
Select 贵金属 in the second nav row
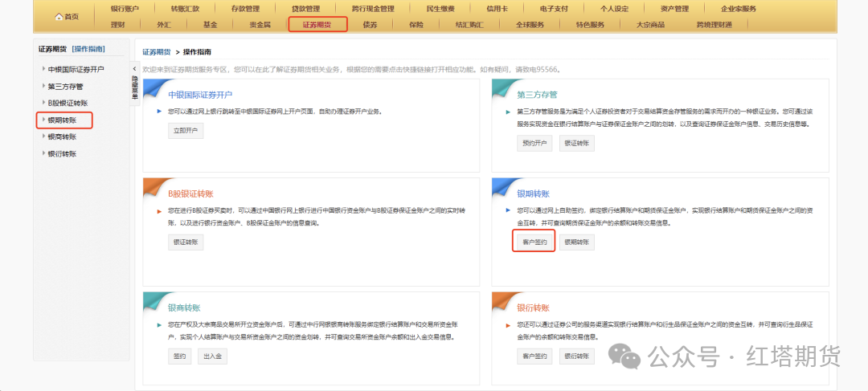pos(260,25)
